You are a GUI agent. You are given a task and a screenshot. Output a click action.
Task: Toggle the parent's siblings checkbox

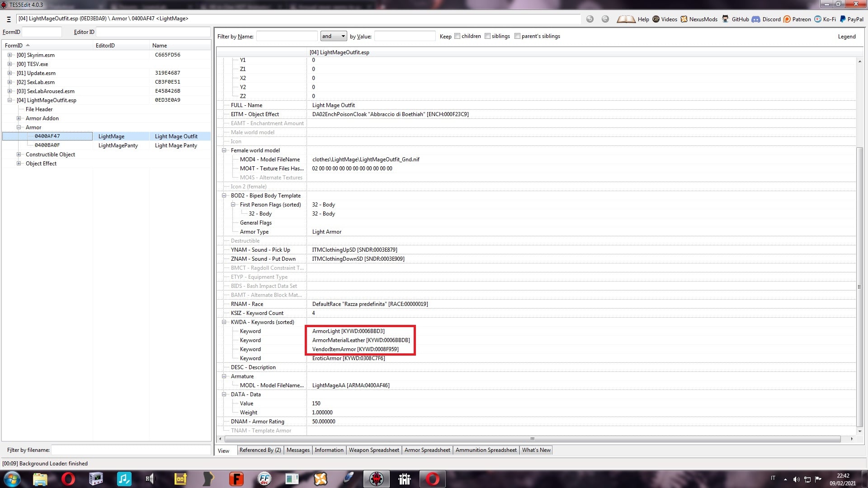[x=517, y=36]
